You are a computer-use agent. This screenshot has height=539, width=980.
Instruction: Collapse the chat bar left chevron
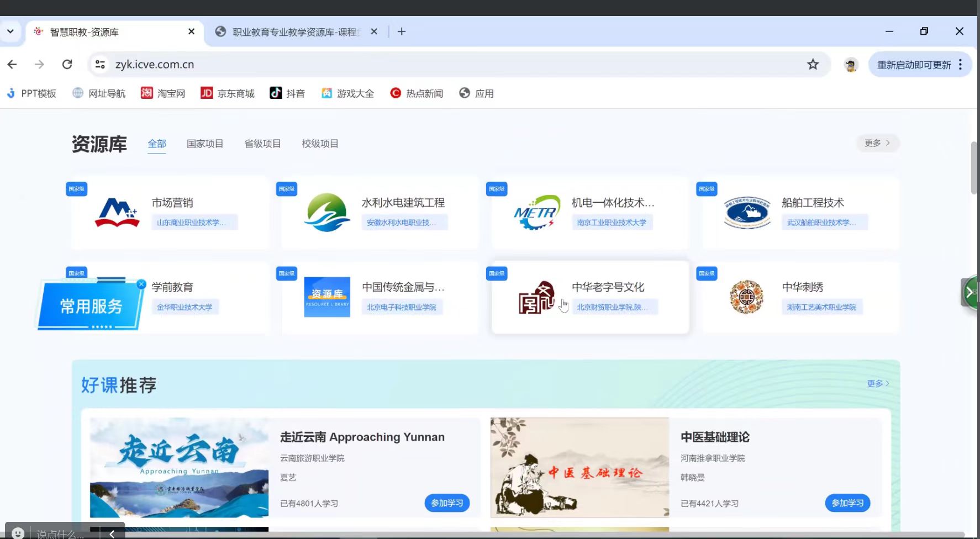112,533
